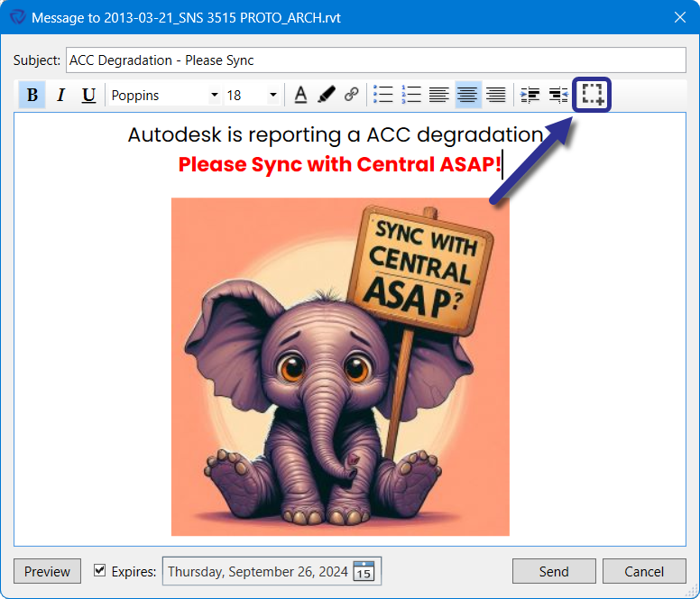
Task: Increase paragraph indent
Action: click(x=530, y=95)
